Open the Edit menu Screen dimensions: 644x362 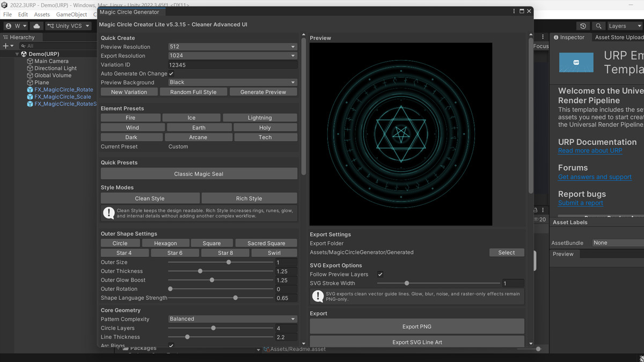pos(23,14)
